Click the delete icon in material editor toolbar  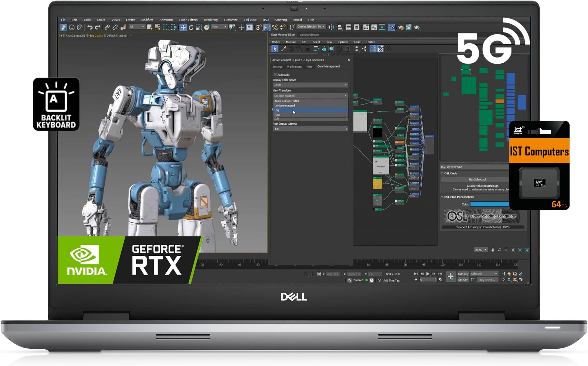click(307, 49)
